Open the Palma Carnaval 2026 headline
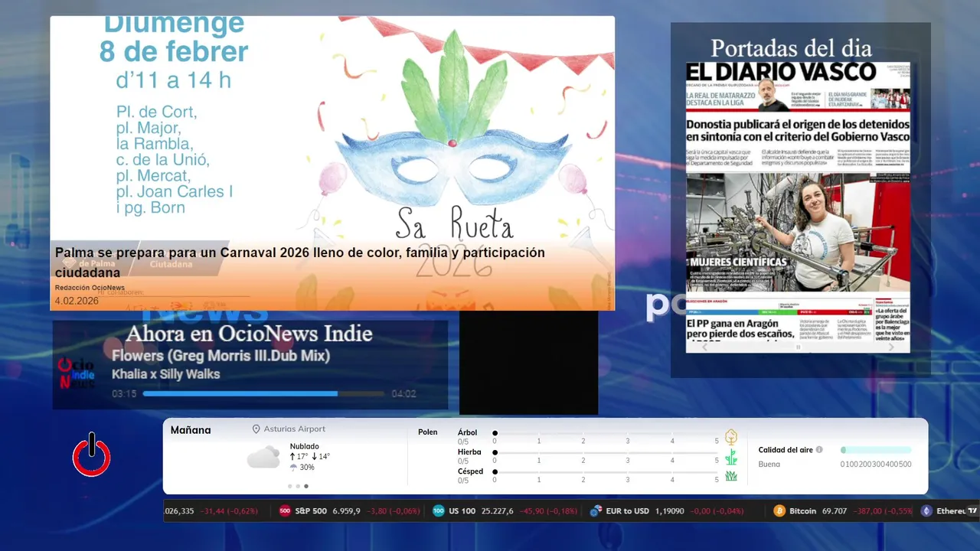The image size is (980, 551). (300, 262)
